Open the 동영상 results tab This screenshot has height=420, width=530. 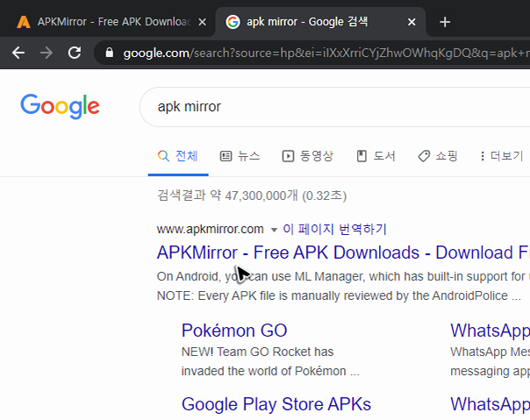(308, 156)
